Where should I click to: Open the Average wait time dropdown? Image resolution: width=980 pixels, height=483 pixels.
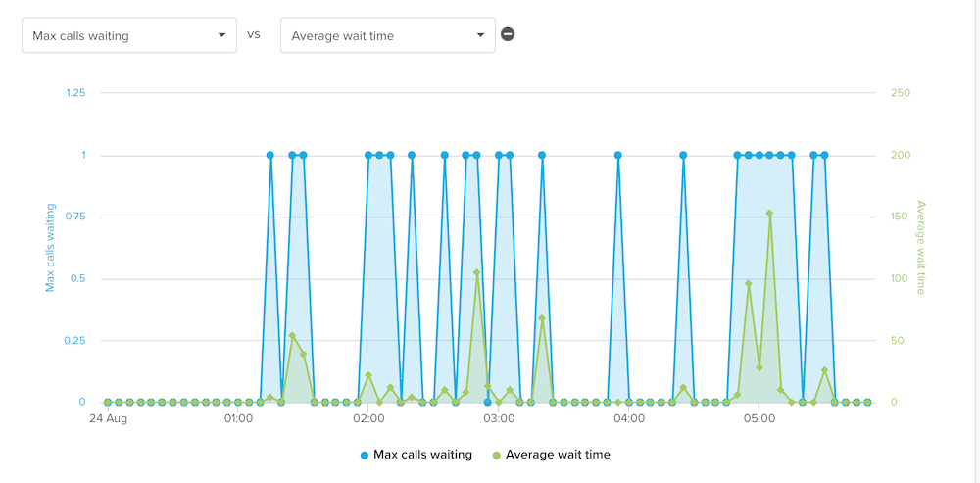pyautogui.click(x=387, y=35)
